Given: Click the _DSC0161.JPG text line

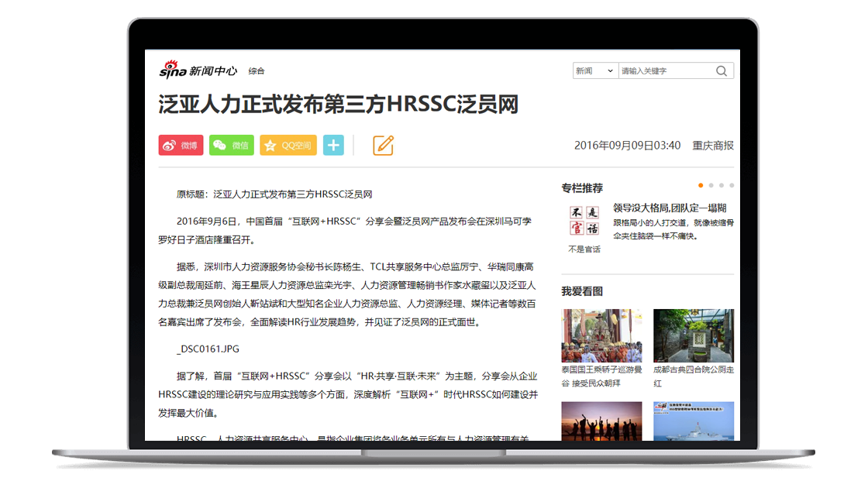Looking at the screenshot, I should coord(208,349).
